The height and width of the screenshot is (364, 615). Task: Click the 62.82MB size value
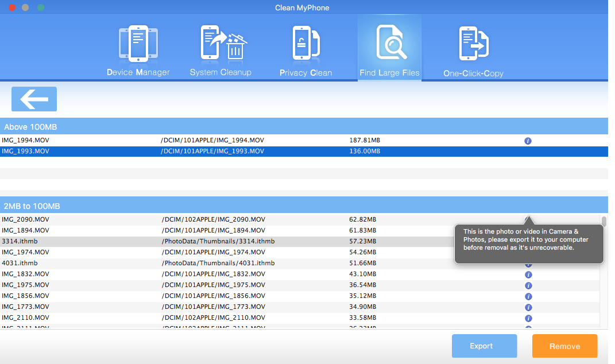pos(363,219)
